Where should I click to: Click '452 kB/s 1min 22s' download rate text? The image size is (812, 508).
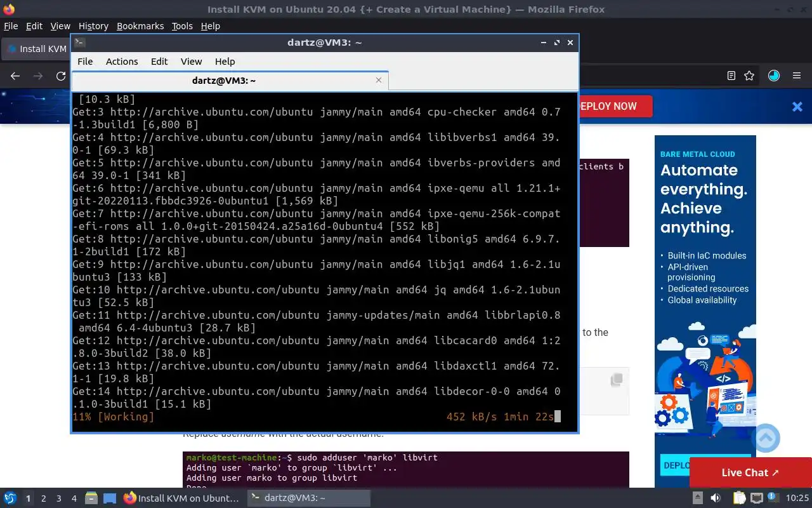tap(501, 417)
